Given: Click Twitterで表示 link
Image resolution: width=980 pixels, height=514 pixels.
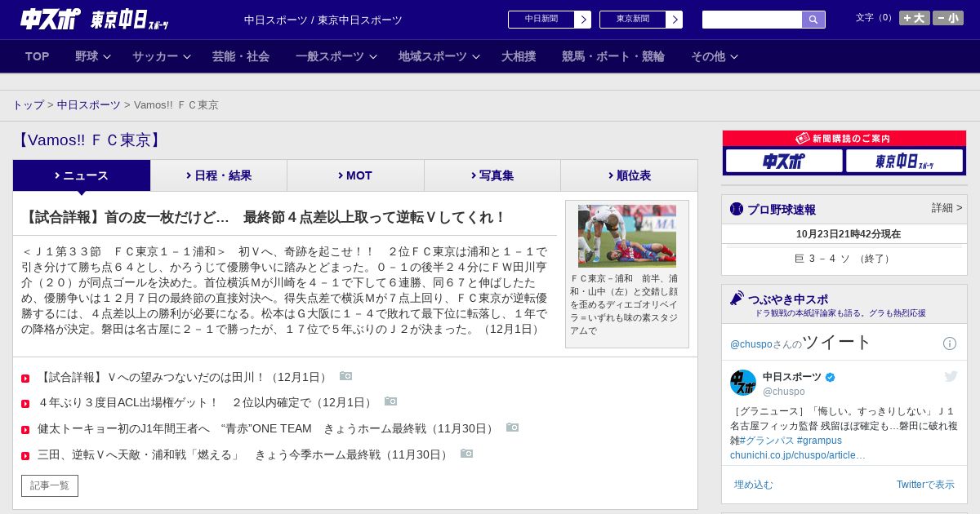Looking at the screenshot, I should click(x=925, y=485).
